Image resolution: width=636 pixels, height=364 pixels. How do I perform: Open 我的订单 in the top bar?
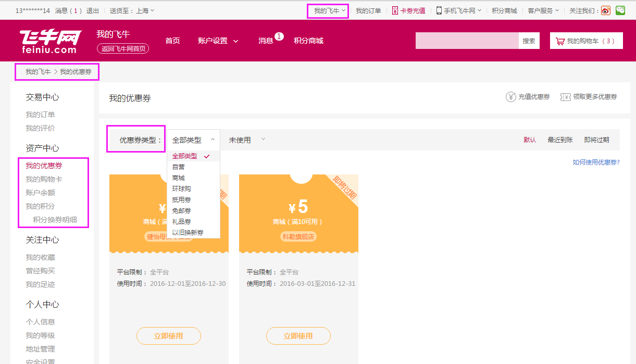click(368, 10)
